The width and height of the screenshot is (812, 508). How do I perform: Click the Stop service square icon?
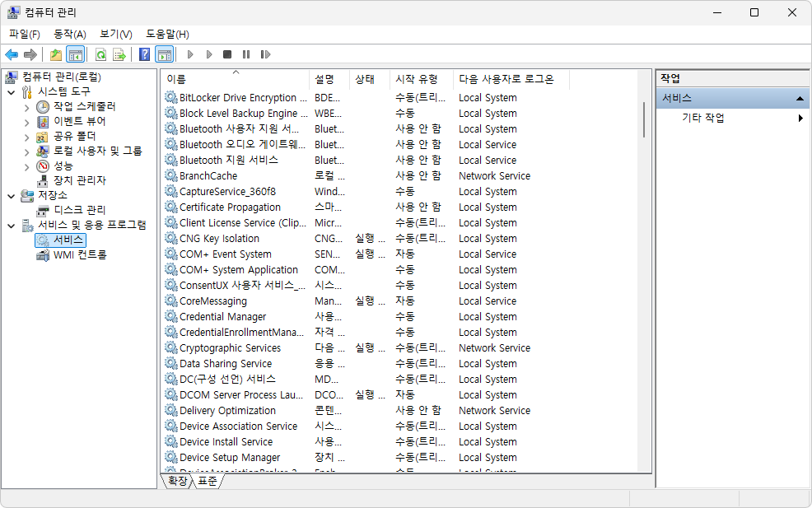coord(227,54)
